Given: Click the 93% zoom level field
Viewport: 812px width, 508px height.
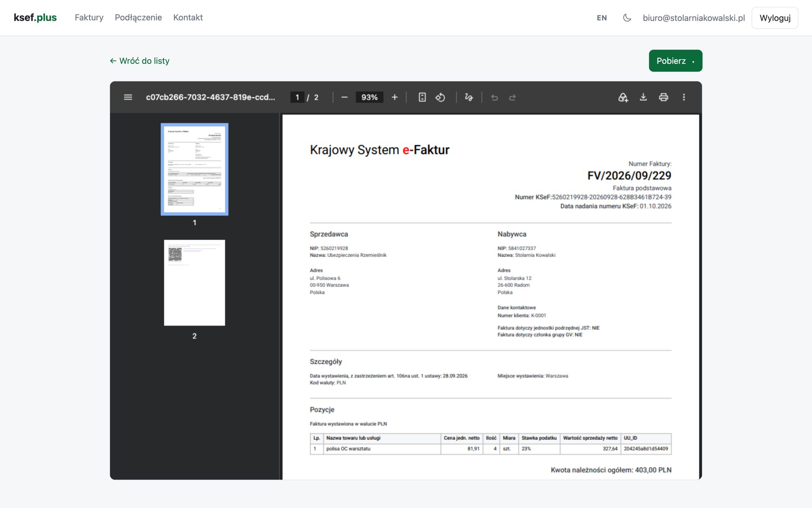Looking at the screenshot, I should (x=369, y=97).
